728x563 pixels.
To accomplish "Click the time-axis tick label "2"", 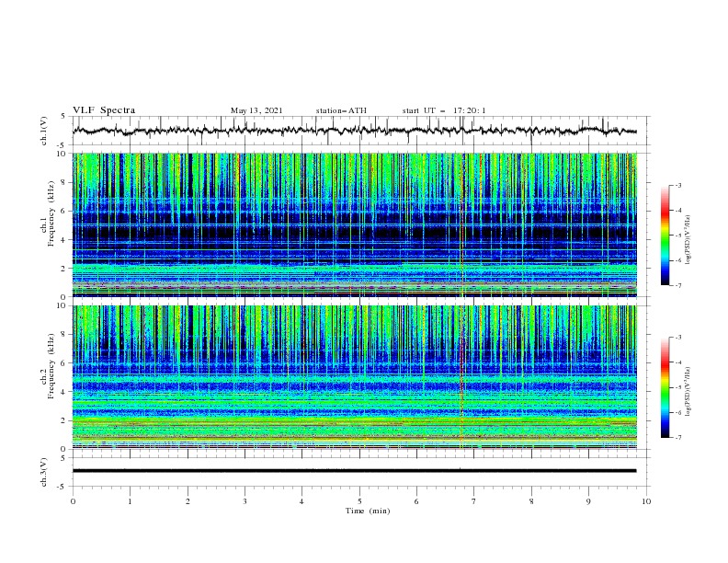I will click(188, 501).
